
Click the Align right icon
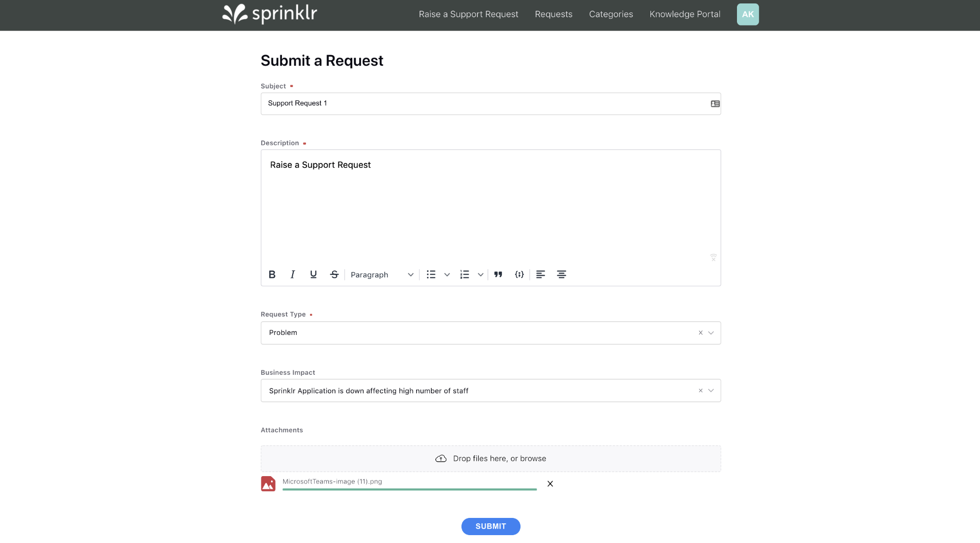click(561, 274)
